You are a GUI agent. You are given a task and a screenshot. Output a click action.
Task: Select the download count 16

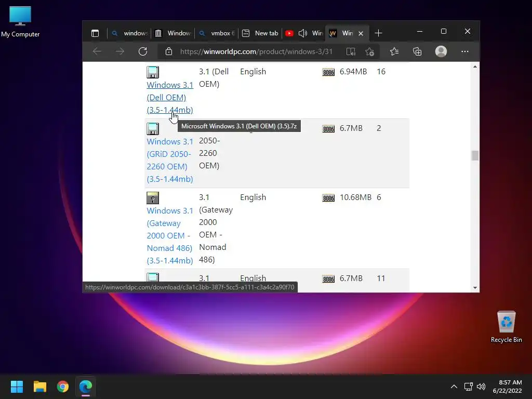point(381,72)
